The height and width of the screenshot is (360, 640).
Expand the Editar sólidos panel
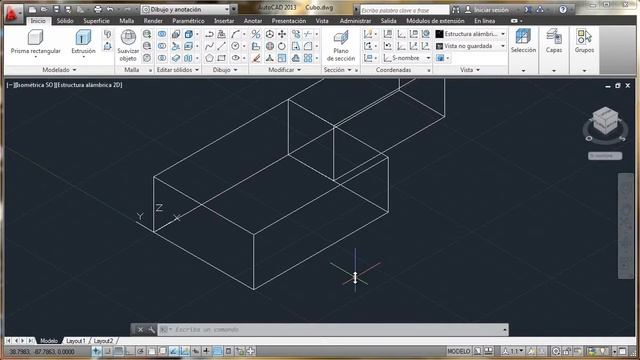tap(178, 70)
